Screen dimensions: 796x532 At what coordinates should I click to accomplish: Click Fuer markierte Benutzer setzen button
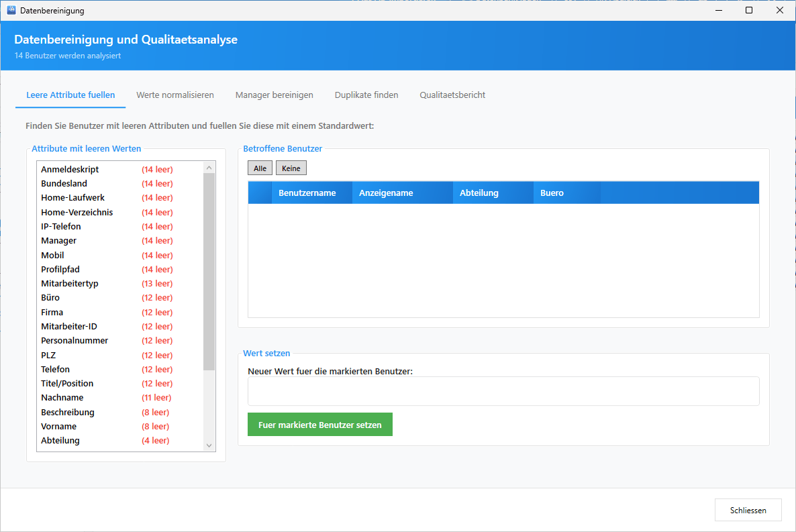click(319, 425)
